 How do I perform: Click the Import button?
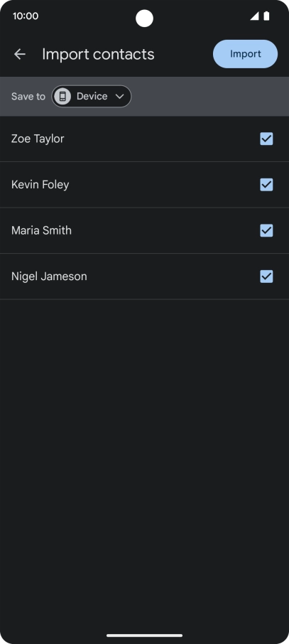point(246,54)
